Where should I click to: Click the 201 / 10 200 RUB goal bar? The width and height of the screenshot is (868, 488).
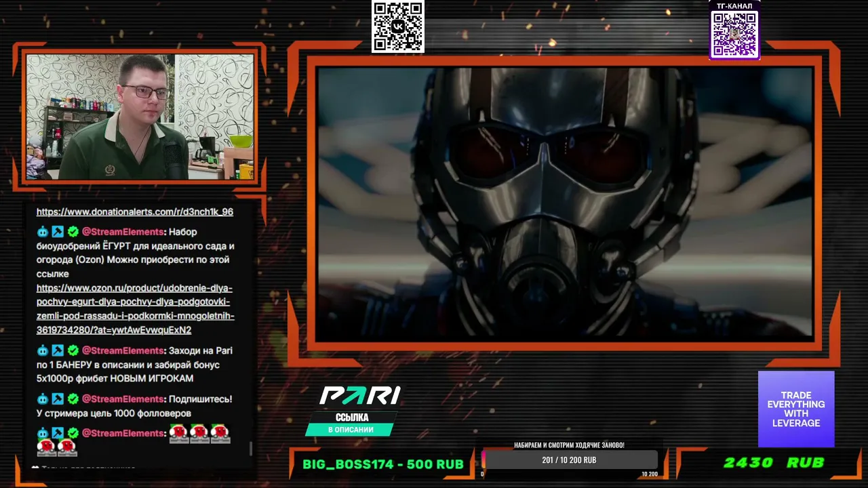coord(570,460)
